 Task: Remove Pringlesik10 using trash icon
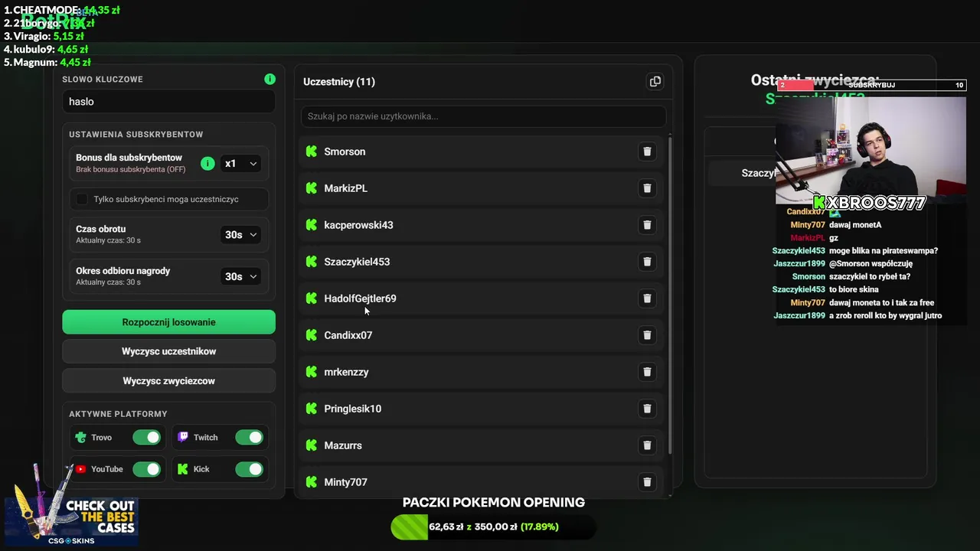click(x=647, y=409)
